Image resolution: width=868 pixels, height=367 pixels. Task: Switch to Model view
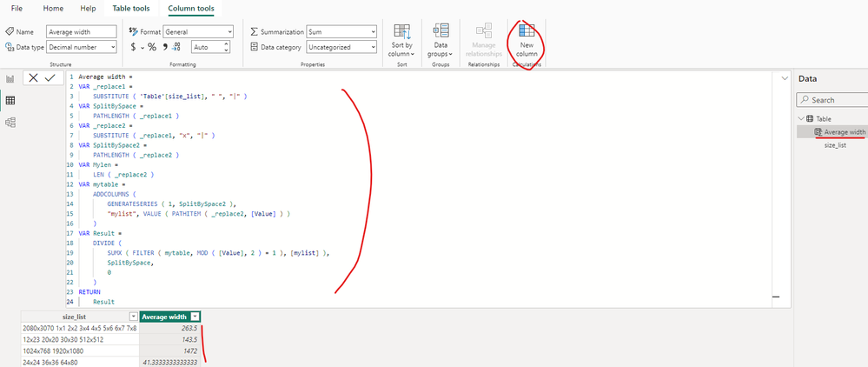[10, 122]
